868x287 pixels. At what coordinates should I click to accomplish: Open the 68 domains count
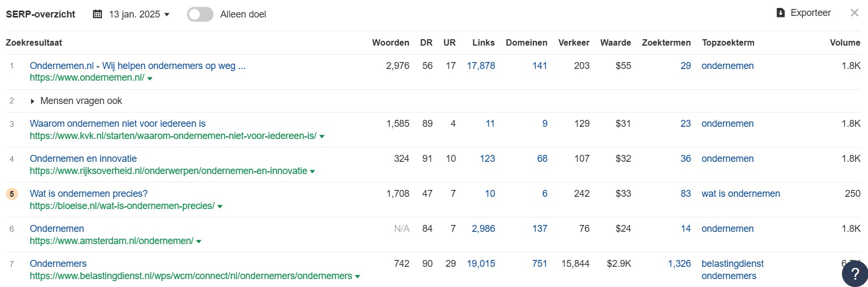(542, 159)
